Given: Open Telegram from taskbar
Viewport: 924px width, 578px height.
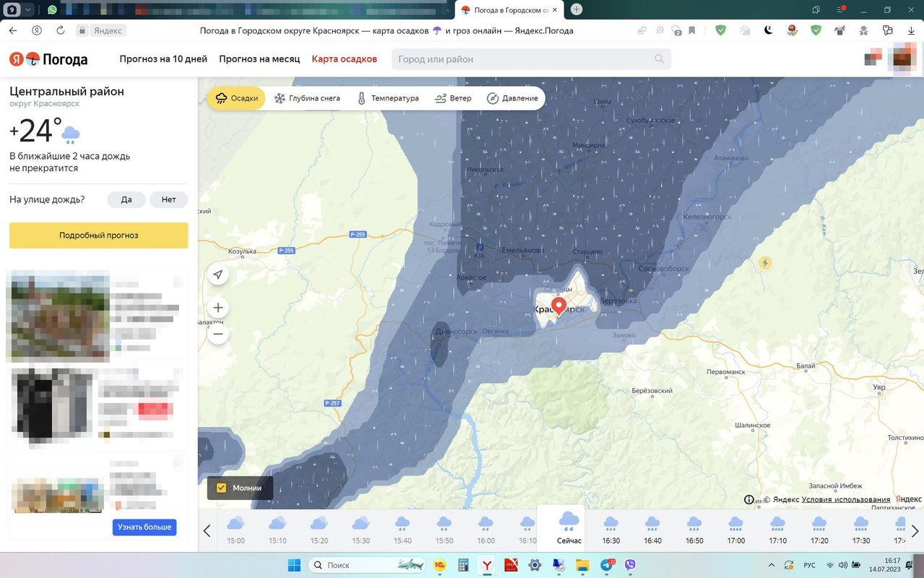Looking at the screenshot, I should (x=606, y=565).
